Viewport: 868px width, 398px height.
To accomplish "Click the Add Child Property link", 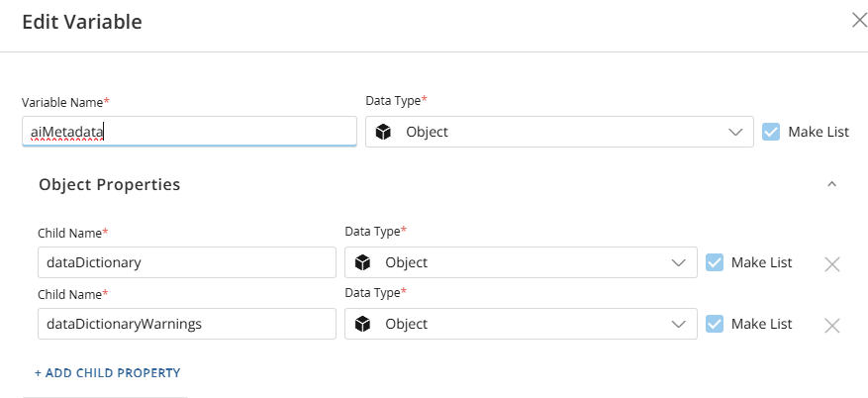I will pos(108,373).
